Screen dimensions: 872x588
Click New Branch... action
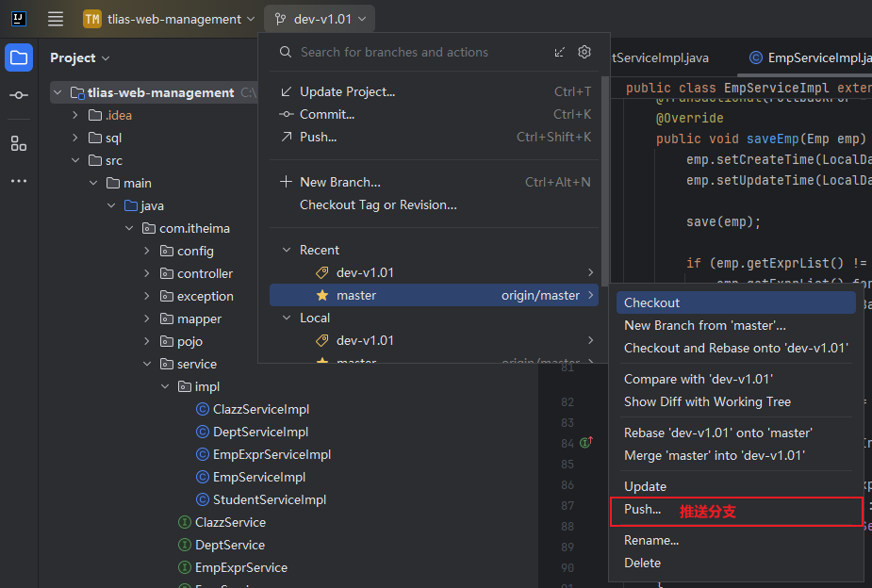(434, 182)
